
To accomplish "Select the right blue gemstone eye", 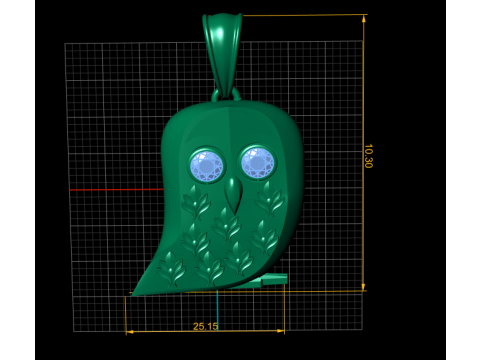I will coord(257,162).
